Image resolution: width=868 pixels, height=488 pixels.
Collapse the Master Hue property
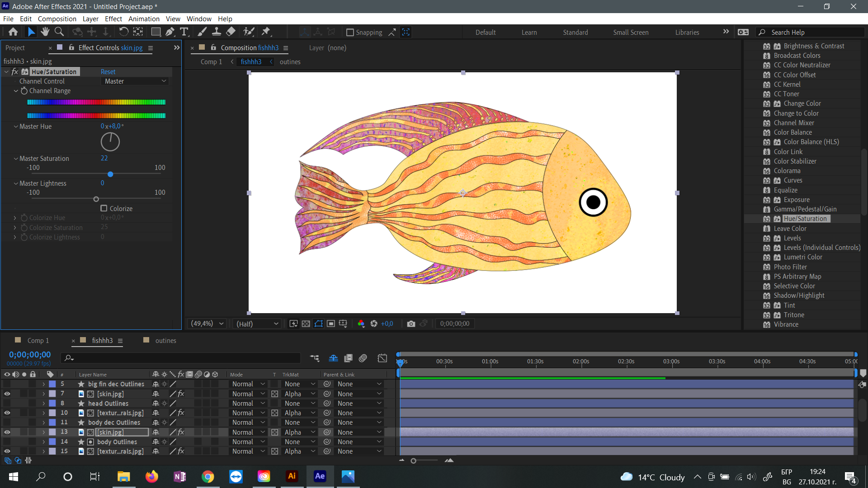[16, 127]
